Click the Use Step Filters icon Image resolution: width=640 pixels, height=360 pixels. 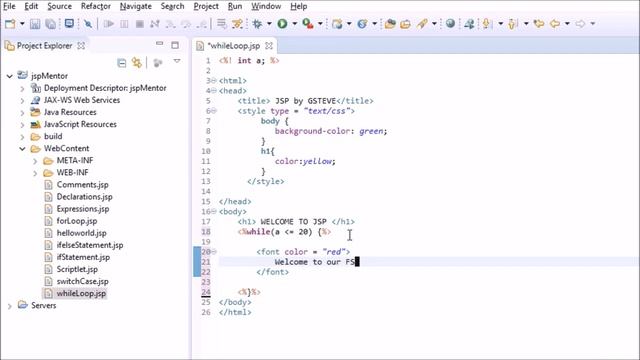click(x=237, y=24)
